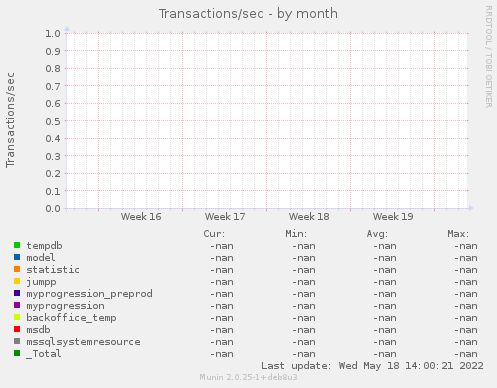
Task: Select the myprogression legend label
Action: click(x=65, y=306)
